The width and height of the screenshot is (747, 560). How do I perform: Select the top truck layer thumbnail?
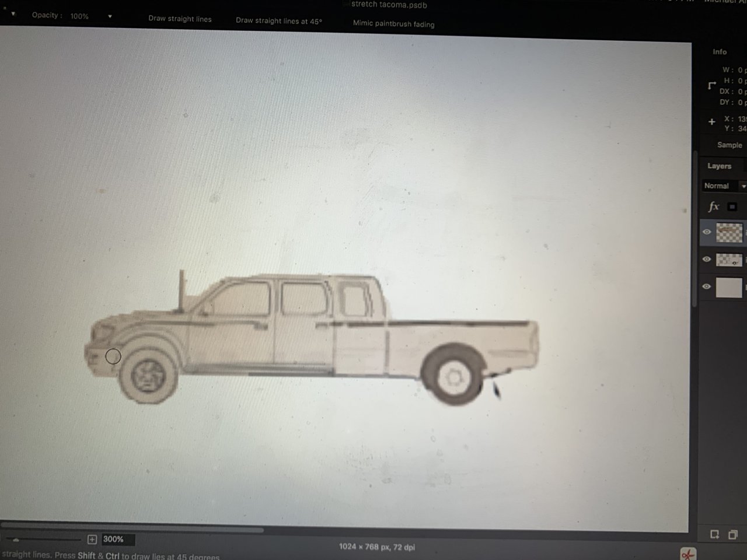pyautogui.click(x=729, y=232)
